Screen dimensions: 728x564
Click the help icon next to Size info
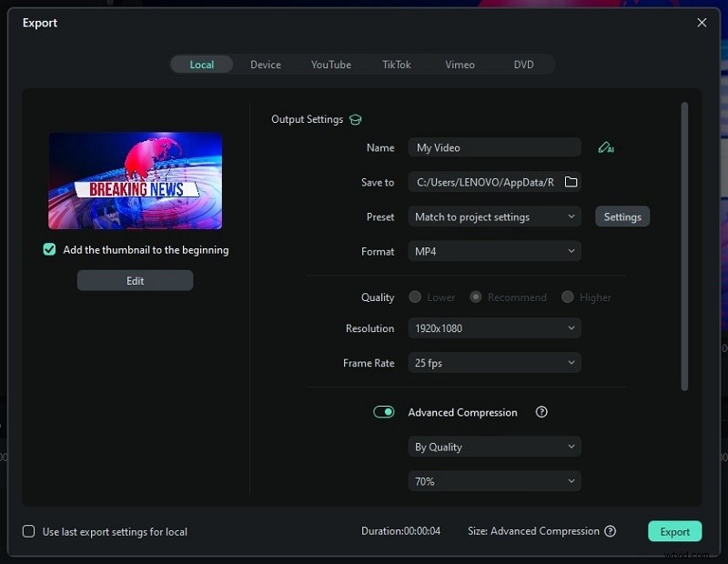point(610,531)
